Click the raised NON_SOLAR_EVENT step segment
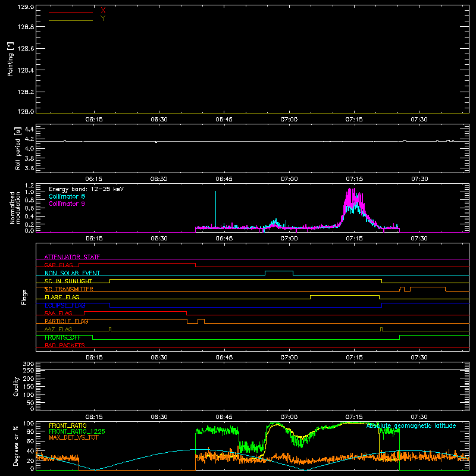 click(279, 271)
